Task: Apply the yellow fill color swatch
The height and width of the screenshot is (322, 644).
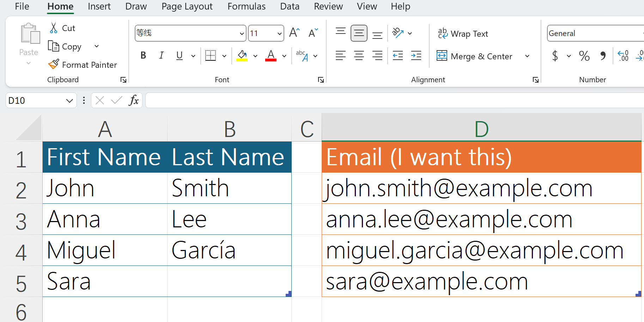Action: pos(242,55)
